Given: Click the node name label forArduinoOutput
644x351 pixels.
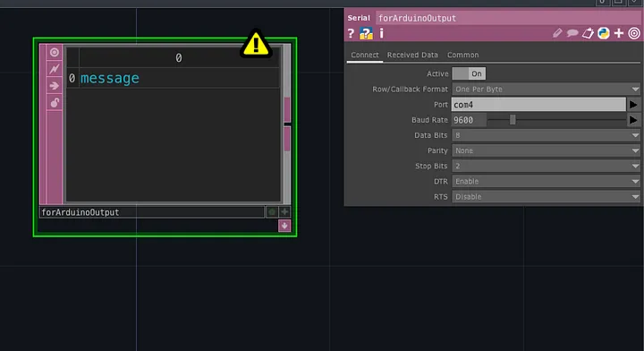Looking at the screenshot, I should (151, 212).
